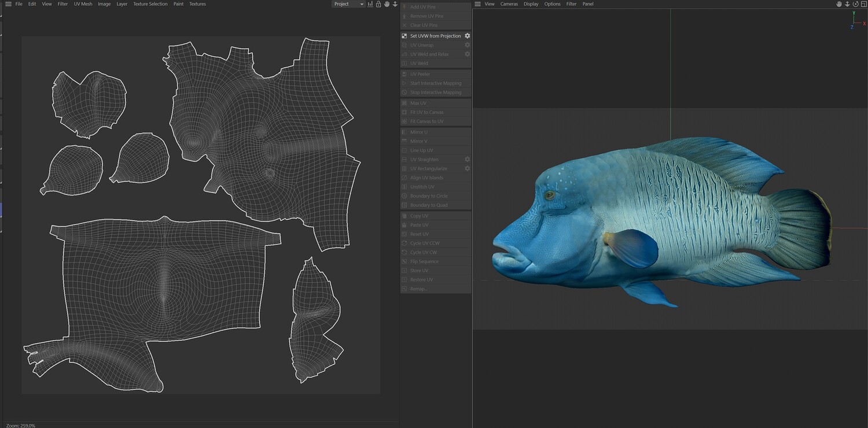Click the Remove UV Pins command
The width and height of the screenshot is (868, 428).
436,16
